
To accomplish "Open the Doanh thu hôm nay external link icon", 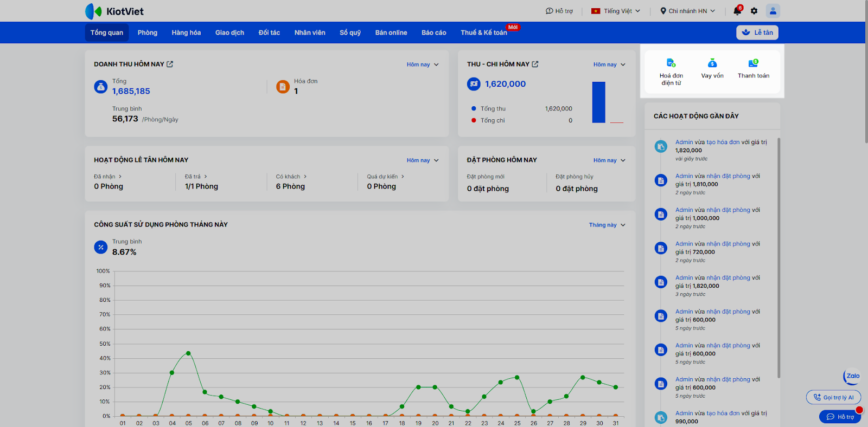I will tap(170, 64).
